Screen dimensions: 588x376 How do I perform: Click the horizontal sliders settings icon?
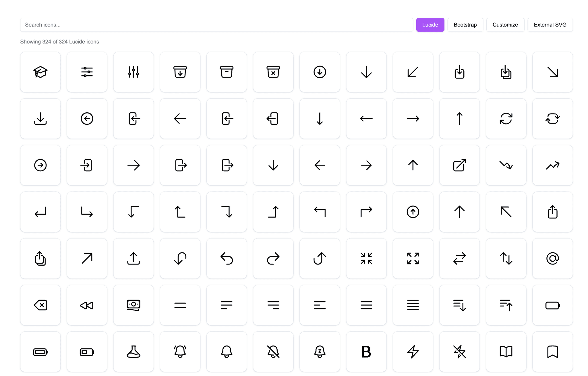coord(87,72)
